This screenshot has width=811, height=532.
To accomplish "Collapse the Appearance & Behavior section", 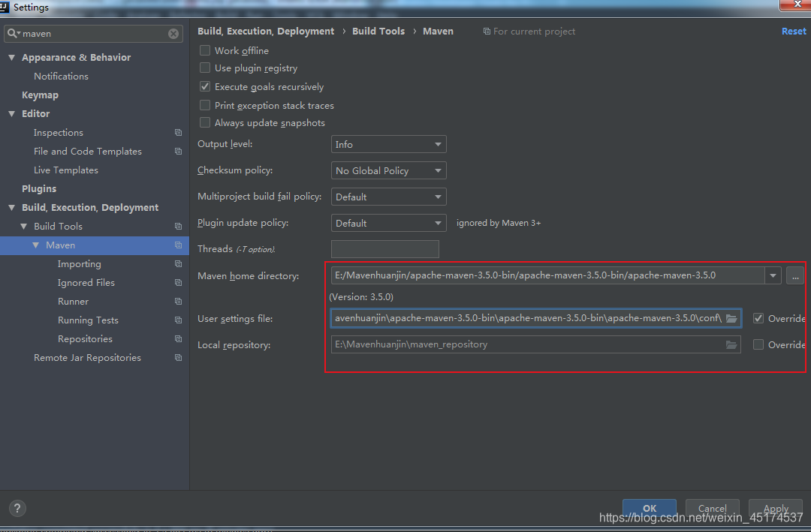I will (12, 57).
